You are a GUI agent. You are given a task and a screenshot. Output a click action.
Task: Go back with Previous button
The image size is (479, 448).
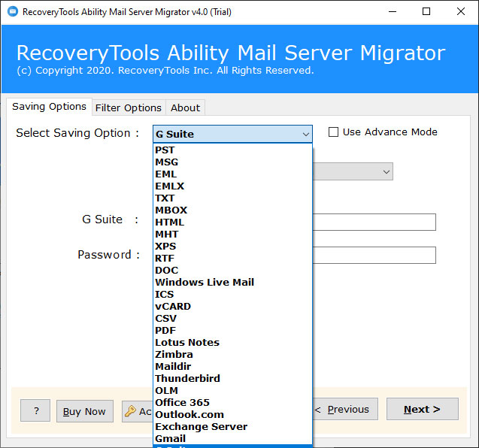(x=345, y=409)
